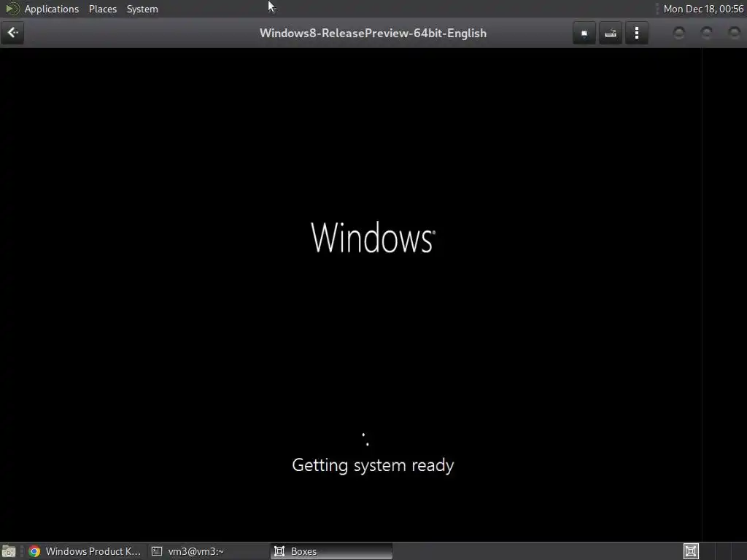Open the clock showing Mon Dec 18, 00:56
The height and width of the screenshot is (560, 747).
pos(703,9)
